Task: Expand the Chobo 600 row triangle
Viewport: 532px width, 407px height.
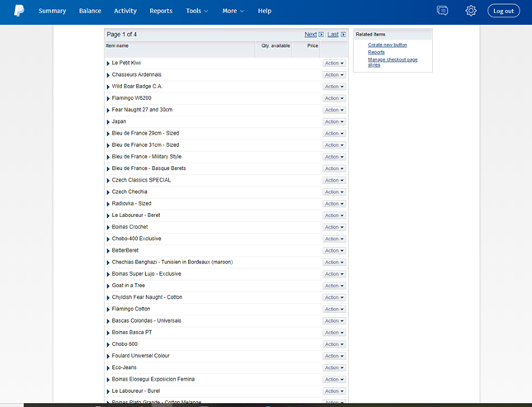Action: coord(108,344)
